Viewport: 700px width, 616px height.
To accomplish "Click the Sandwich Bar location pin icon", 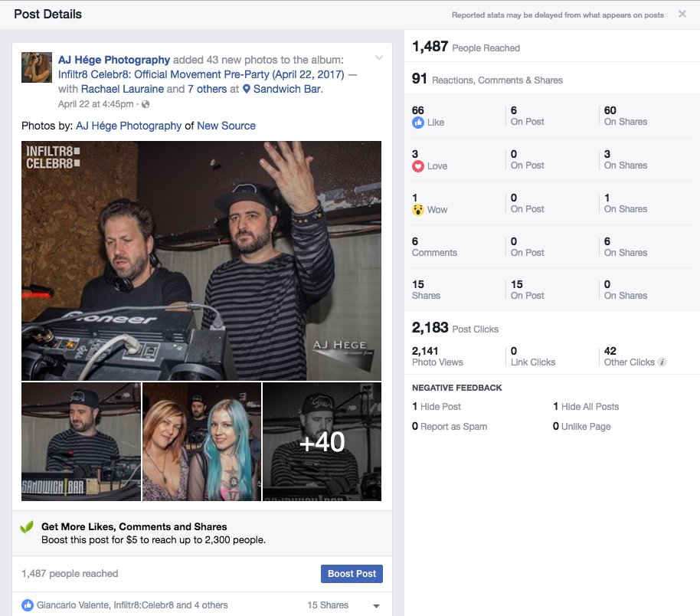I will (247, 89).
